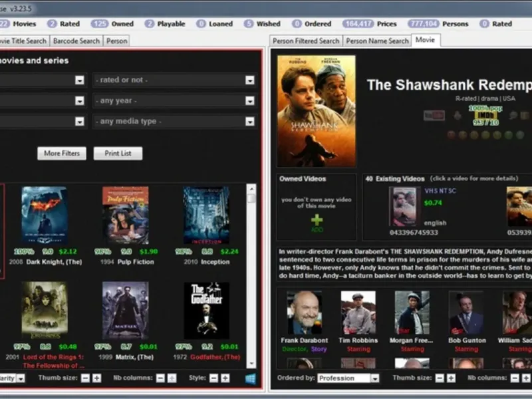Increase thumb size in movie list panel

click(x=96, y=378)
